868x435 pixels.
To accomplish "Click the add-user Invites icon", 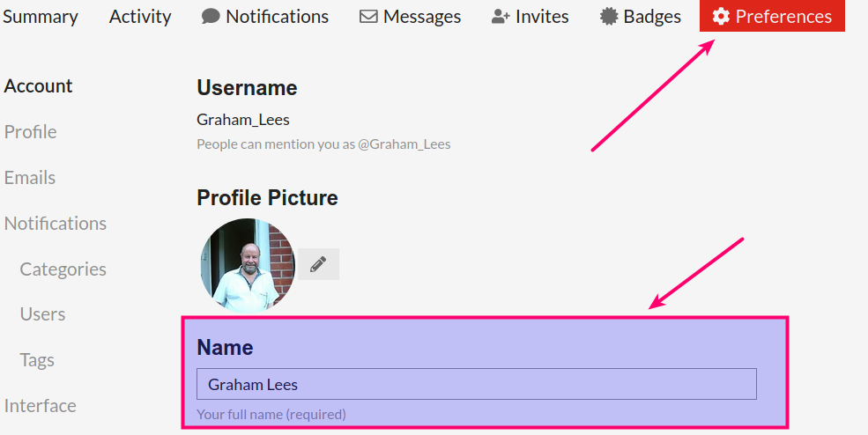I will [501, 17].
